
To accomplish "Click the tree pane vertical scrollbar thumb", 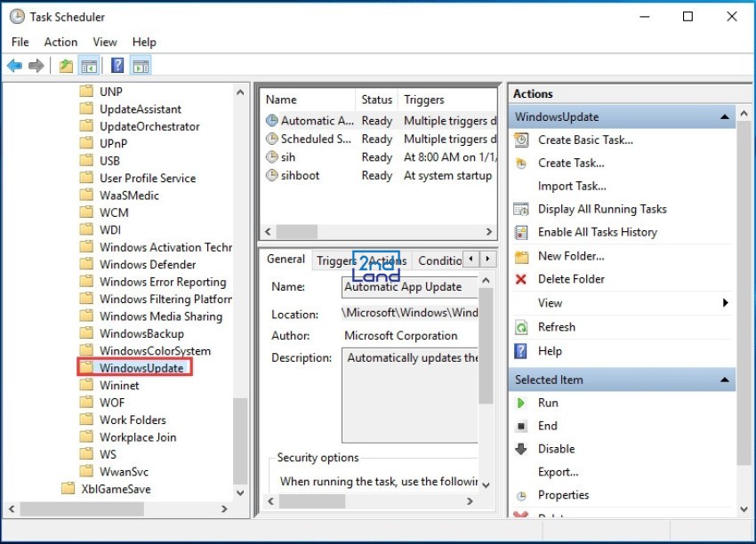I will pos(239,441).
